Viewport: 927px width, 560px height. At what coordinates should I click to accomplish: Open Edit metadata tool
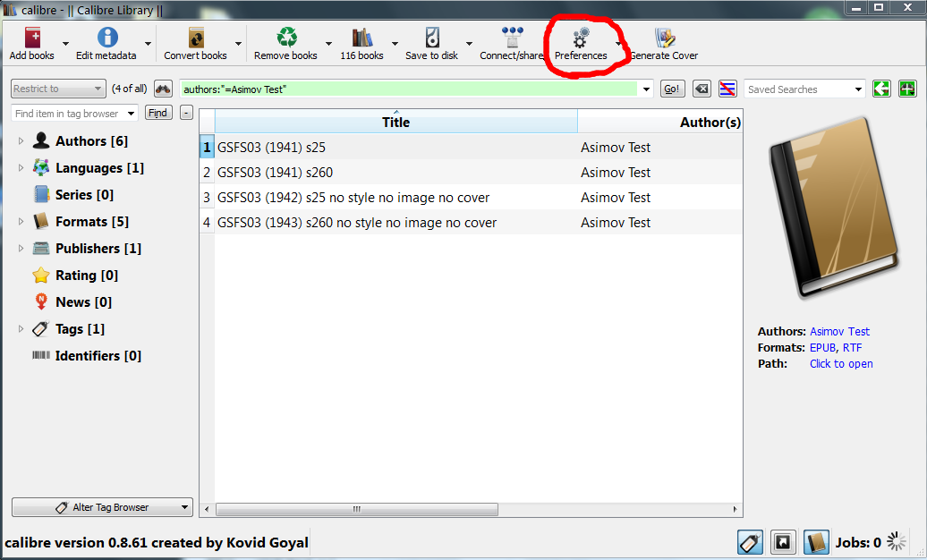point(106,44)
